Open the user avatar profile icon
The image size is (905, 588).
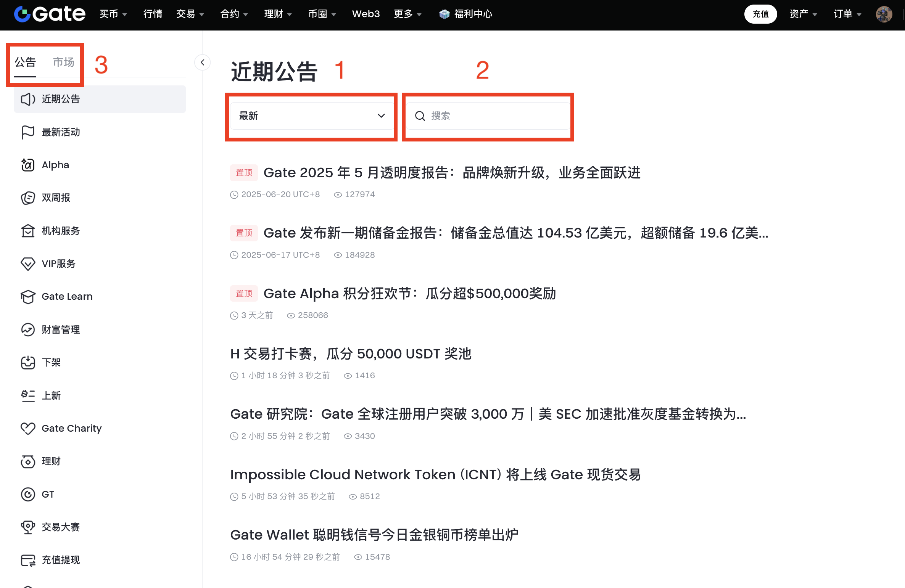884,14
